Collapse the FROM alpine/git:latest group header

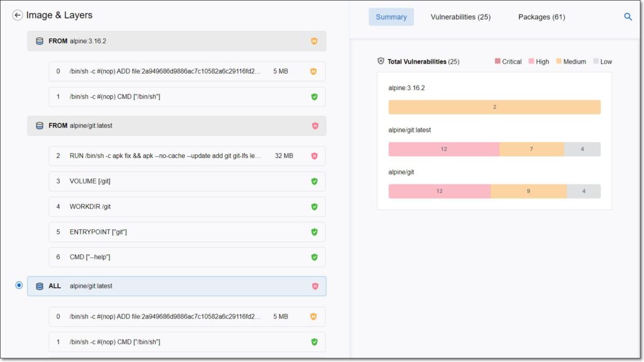point(177,126)
